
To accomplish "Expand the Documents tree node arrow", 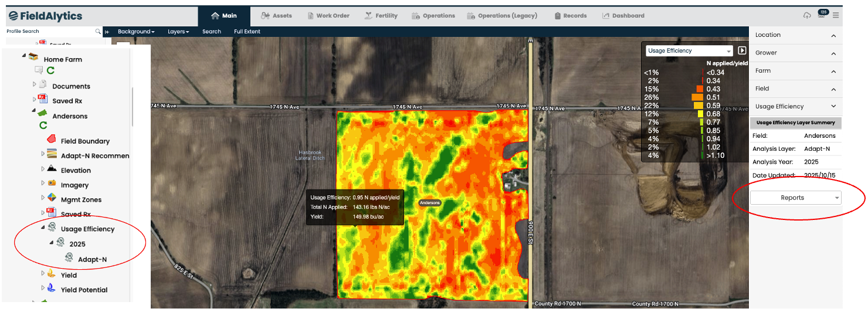I will tap(35, 85).
